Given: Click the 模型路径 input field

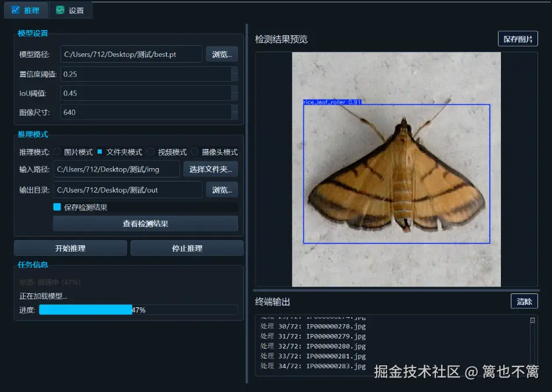Looking at the screenshot, I should pyautogui.click(x=131, y=54).
